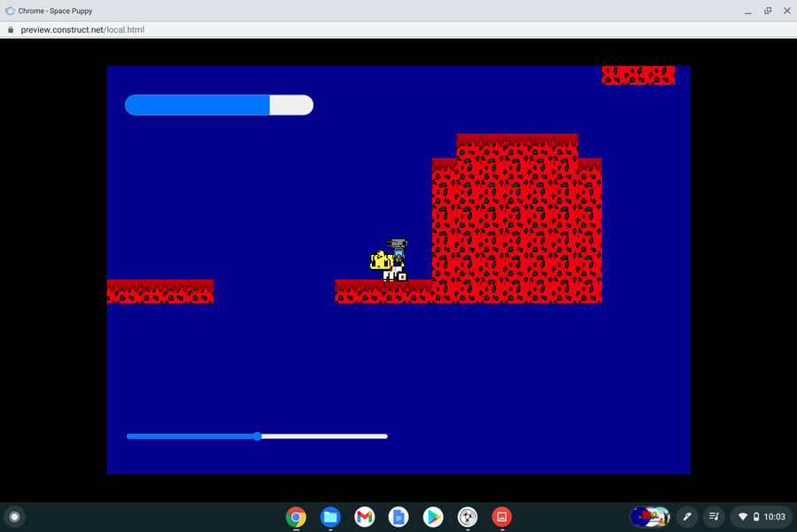Screen dimensions: 797x532
Task: Open holding space recent screenshots tray
Action: click(x=650, y=517)
